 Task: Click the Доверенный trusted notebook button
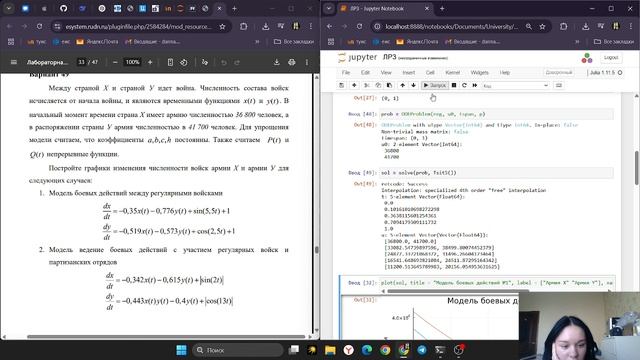pyautogui.click(x=559, y=73)
